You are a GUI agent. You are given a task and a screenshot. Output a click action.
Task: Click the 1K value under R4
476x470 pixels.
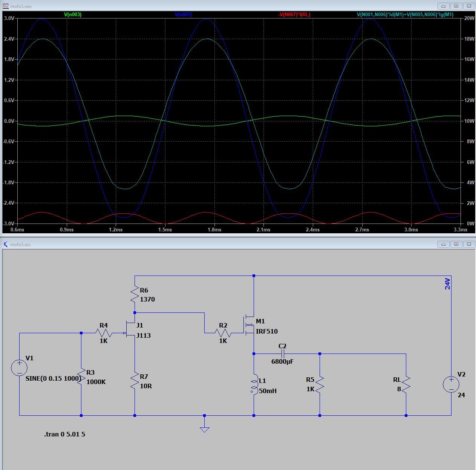pos(104,341)
